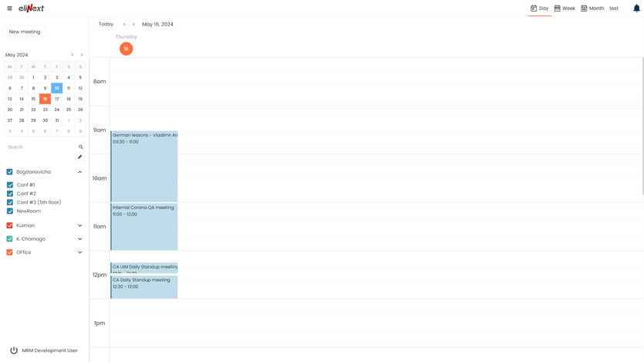Viewport: 644px width, 362px height.
Task: Go to previous day arrow
Action: [x=124, y=24]
